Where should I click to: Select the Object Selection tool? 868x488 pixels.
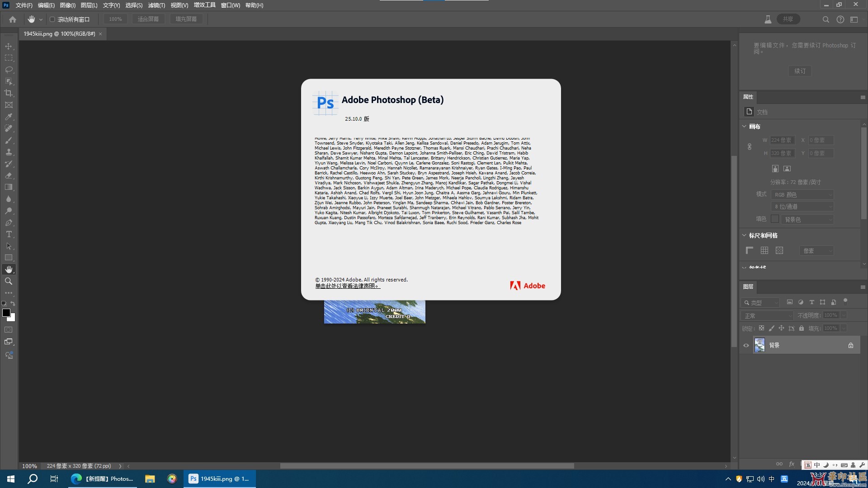click(x=9, y=82)
